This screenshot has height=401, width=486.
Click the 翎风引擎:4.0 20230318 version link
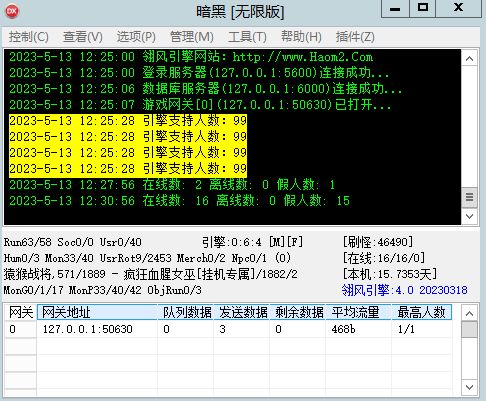point(404,290)
